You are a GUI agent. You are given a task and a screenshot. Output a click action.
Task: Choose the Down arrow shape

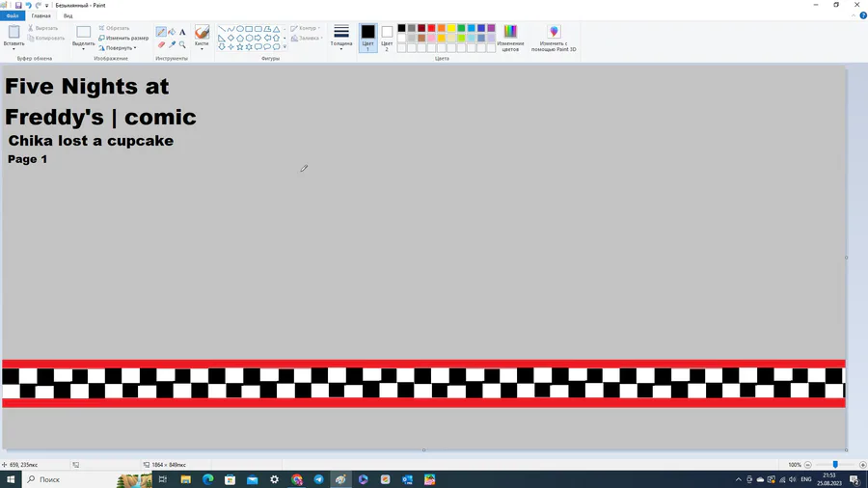coord(222,47)
